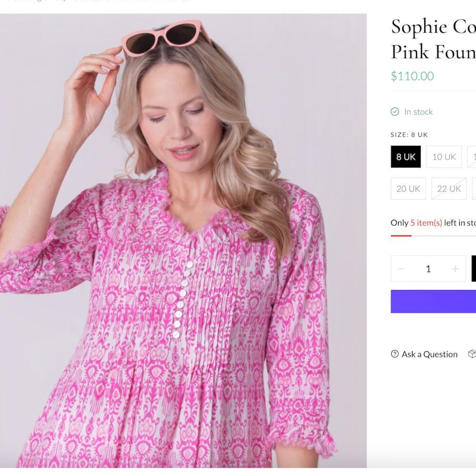Screen dimensions: 476x476
Task: Click the 5 item(s) stock warning text
Action: tap(426, 222)
